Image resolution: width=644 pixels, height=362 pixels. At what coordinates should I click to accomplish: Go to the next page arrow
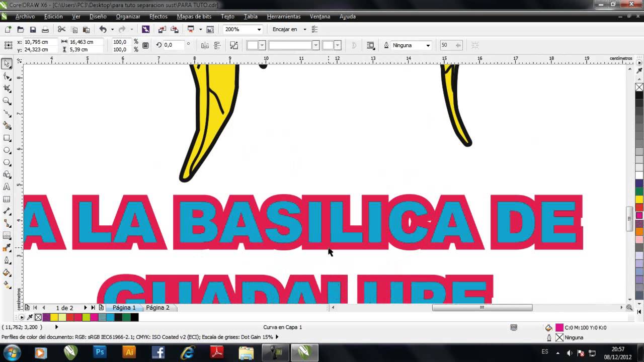tap(85, 308)
